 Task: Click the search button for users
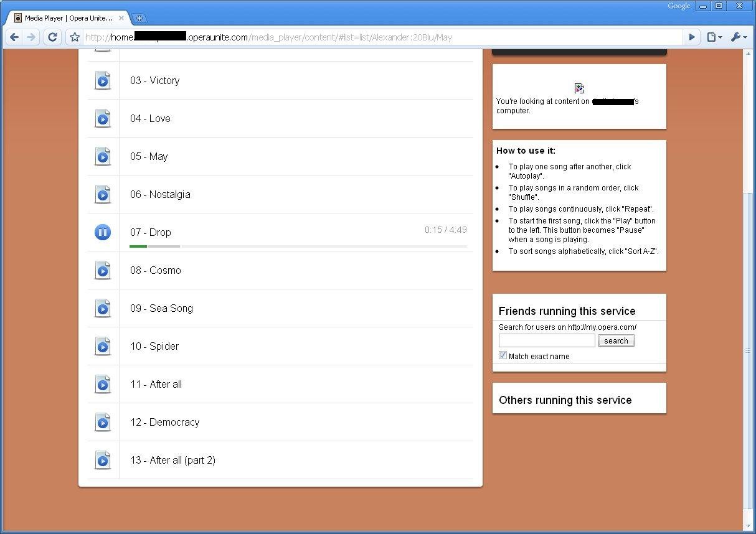[x=615, y=340]
